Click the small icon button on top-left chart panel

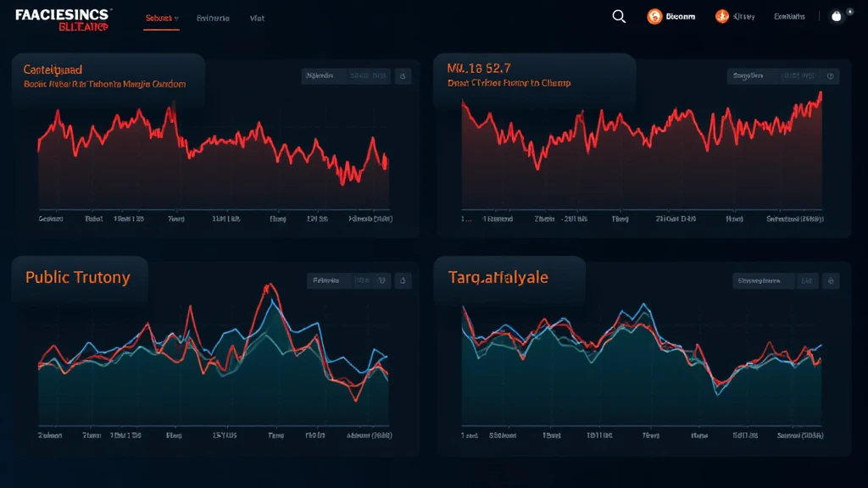403,76
